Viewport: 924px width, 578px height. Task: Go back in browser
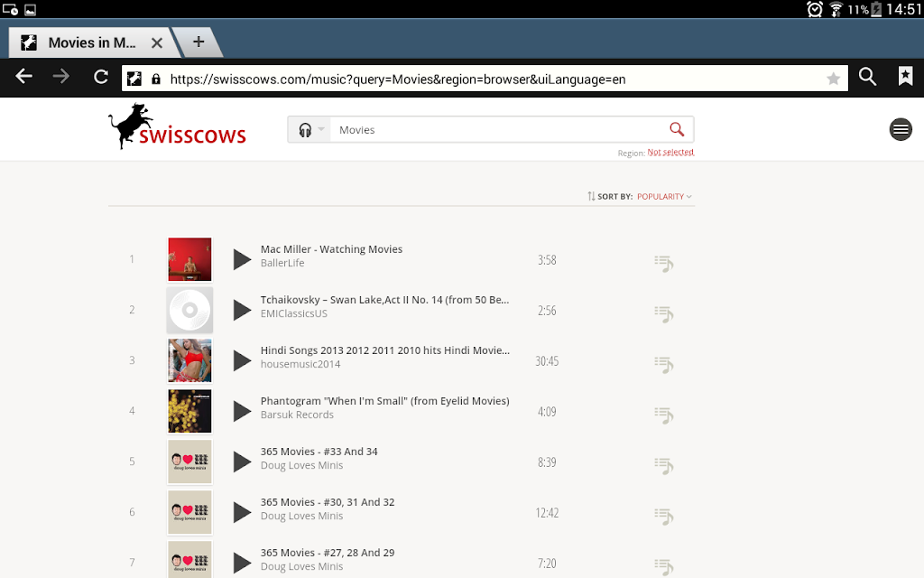23,77
